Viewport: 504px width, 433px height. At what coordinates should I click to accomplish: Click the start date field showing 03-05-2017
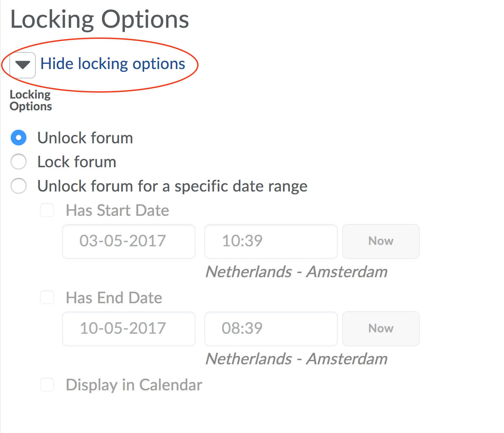(129, 241)
